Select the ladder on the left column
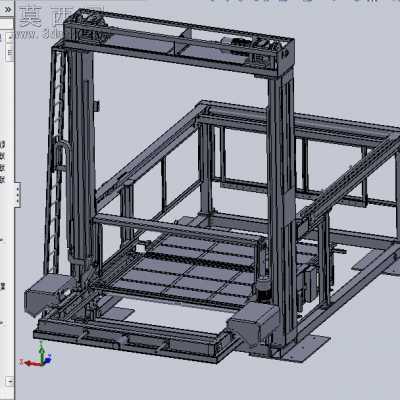 [56, 163]
